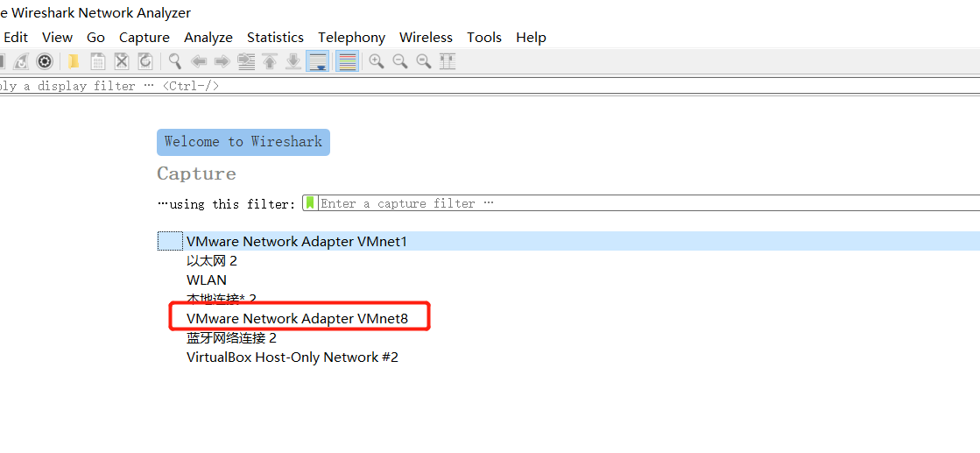980x453 pixels.
Task: Save the capture file icon
Action: pos(97,61)
